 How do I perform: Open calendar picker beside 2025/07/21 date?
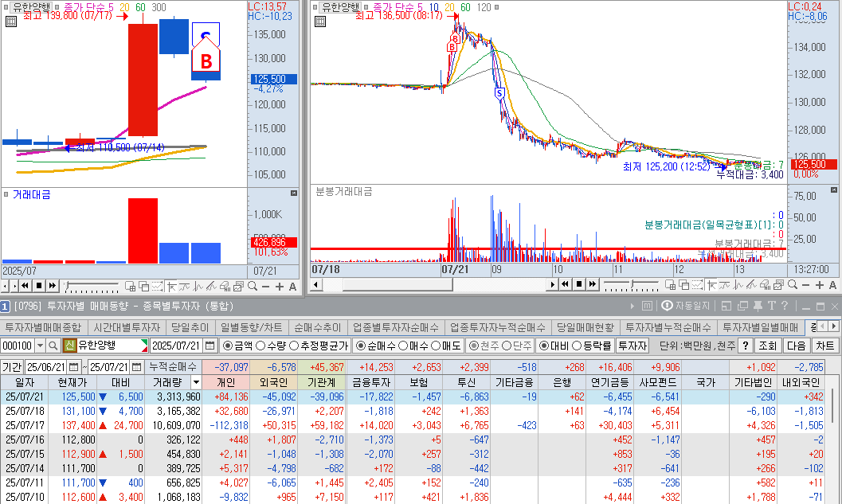(x=210, y=346)
